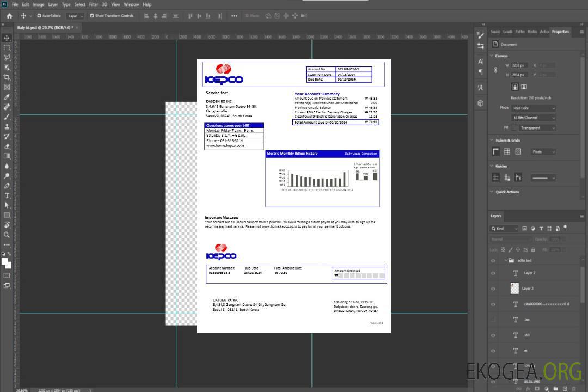The width and height of the screenshot is (588, 392).
Task: Open the Pixels units dropdown
Action: tap(543, 151)
